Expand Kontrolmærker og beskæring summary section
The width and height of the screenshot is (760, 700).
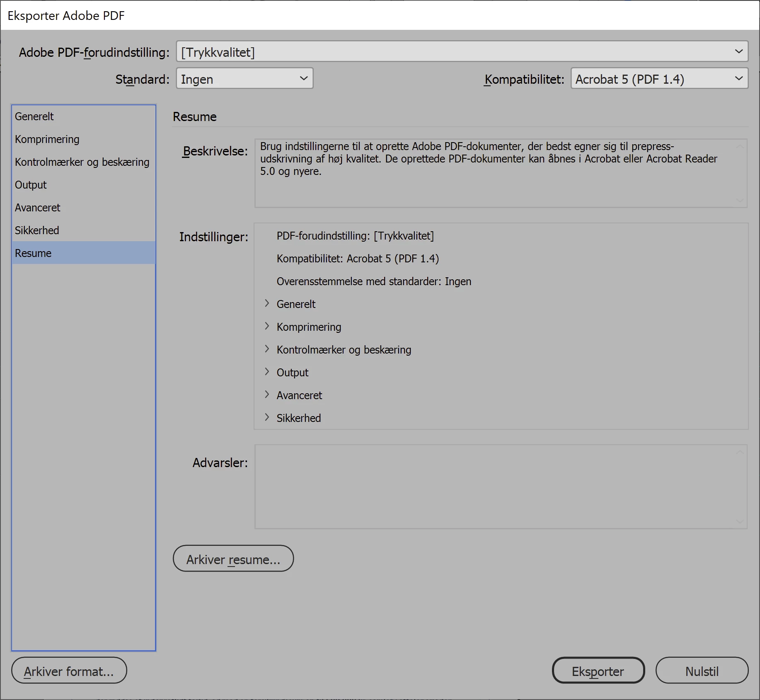pyautogui.click(x=267, y=349)
